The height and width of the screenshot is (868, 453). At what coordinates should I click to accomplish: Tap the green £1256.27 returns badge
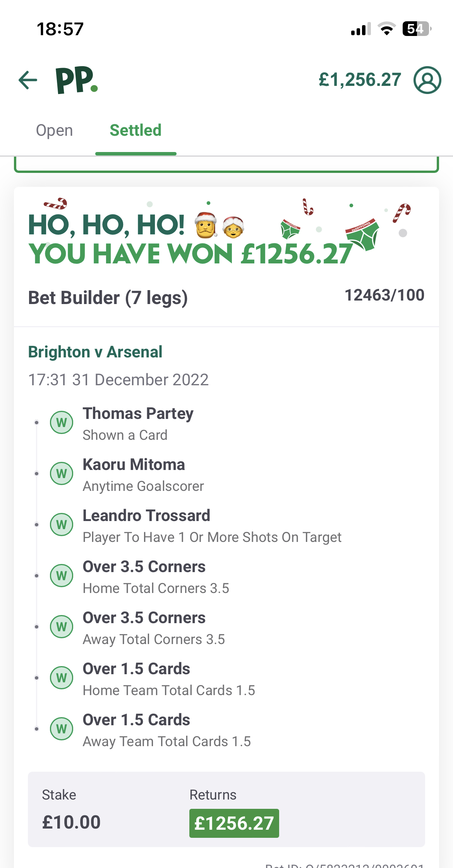(x=234, y=823)
